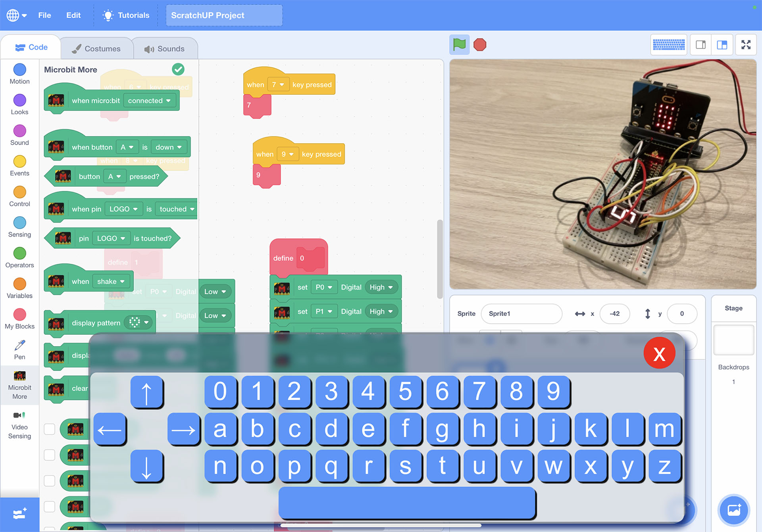This screenshot has width=762, height=532.
Task: Check the first reporter block checkbox
Action: 49,429
